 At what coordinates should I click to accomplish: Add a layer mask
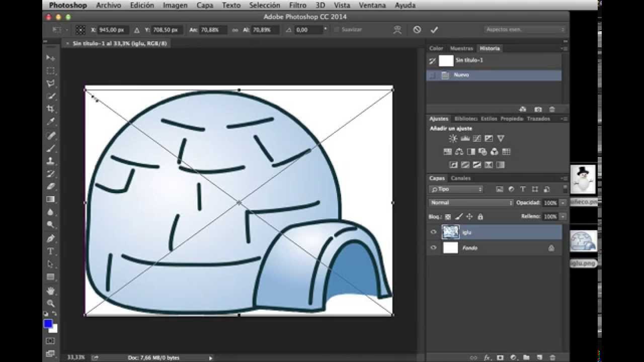point(500,358)
